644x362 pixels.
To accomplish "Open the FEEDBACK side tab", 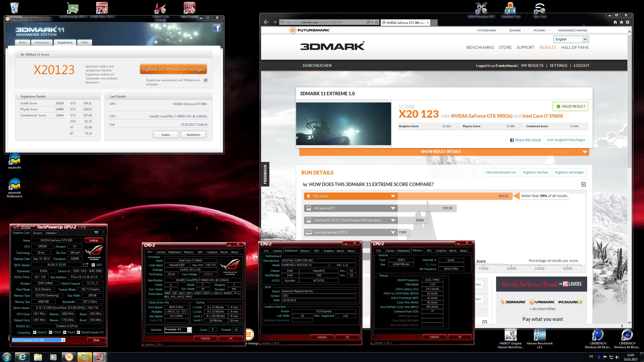I will [x=265, y=174].
